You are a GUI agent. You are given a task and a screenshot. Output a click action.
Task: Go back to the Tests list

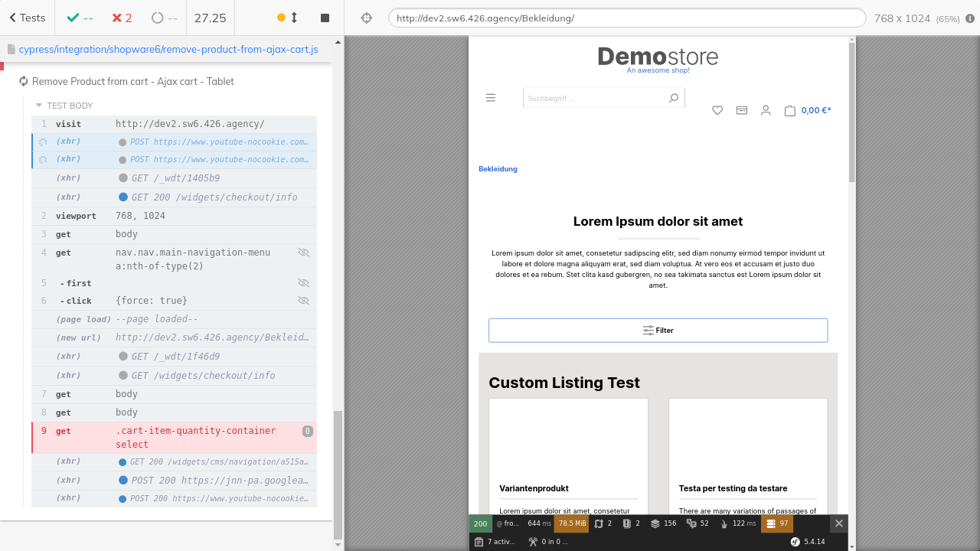click(x=27, y=18)
